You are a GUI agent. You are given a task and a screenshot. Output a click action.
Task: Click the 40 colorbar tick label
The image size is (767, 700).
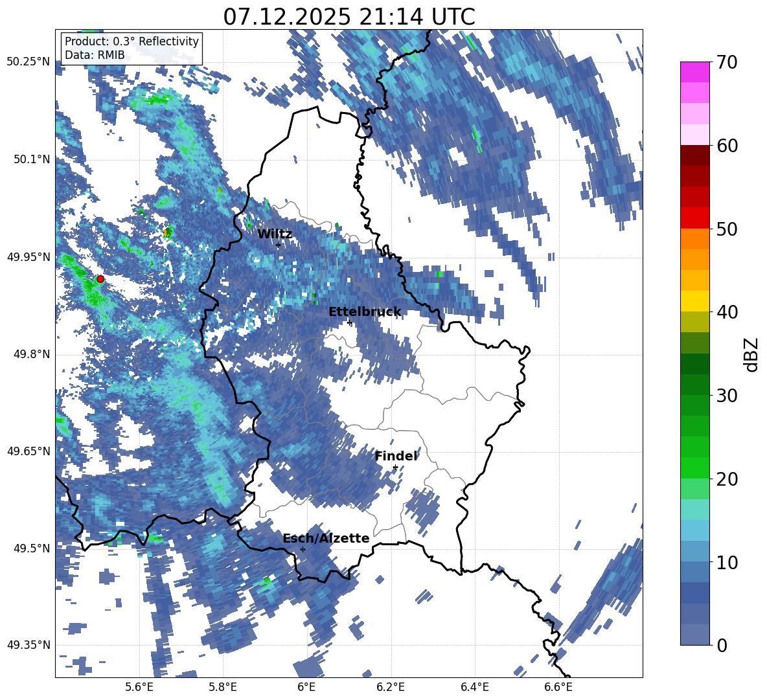point(727,312)
